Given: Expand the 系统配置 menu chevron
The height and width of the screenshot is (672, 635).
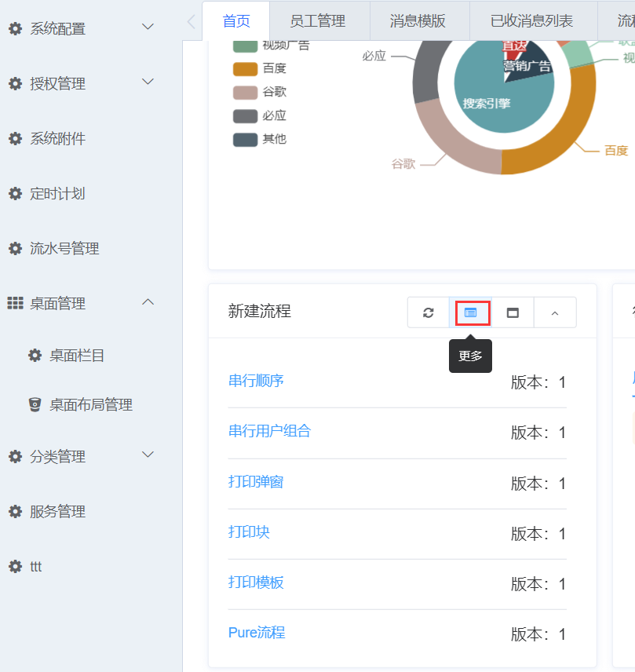Looking at the screenshot, I should pos(148,27).
